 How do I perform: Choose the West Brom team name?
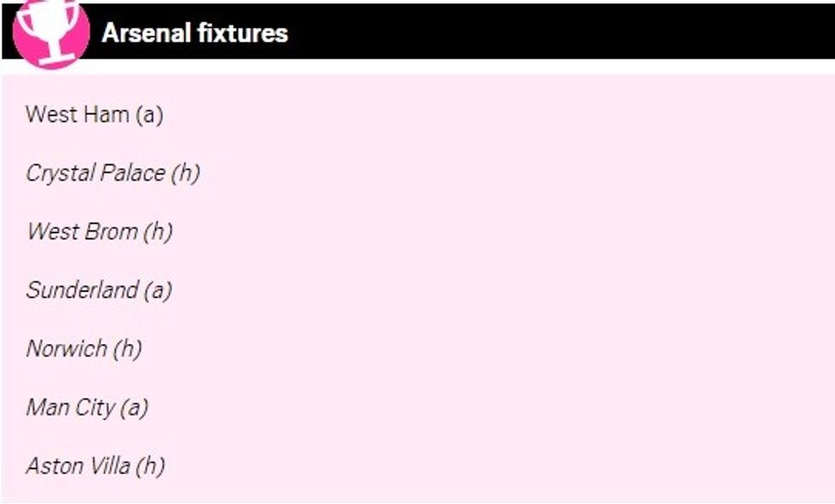[82, 232]
